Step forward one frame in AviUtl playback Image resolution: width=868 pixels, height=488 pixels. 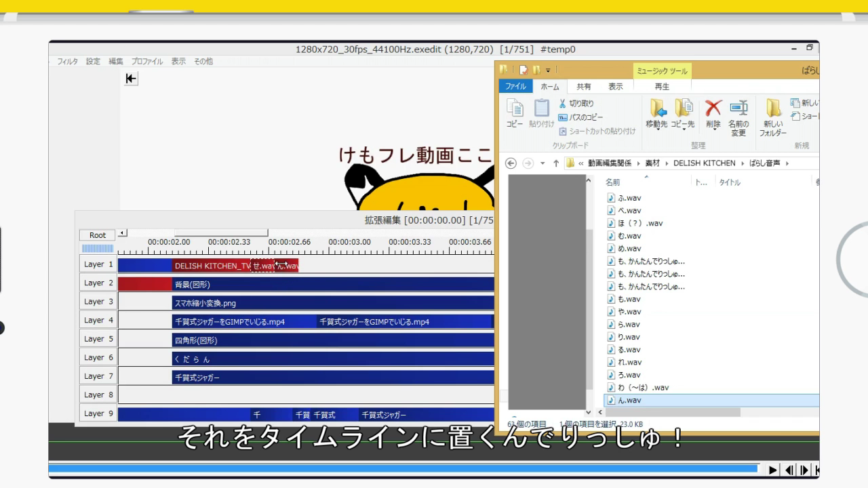tap(804, 470)
